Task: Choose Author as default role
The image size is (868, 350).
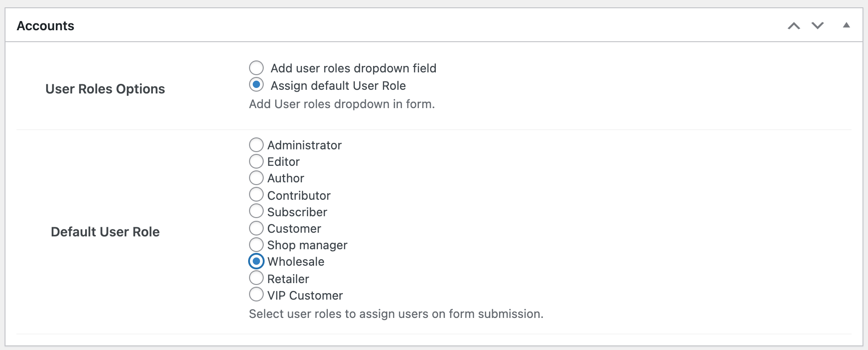Action: 256,178
